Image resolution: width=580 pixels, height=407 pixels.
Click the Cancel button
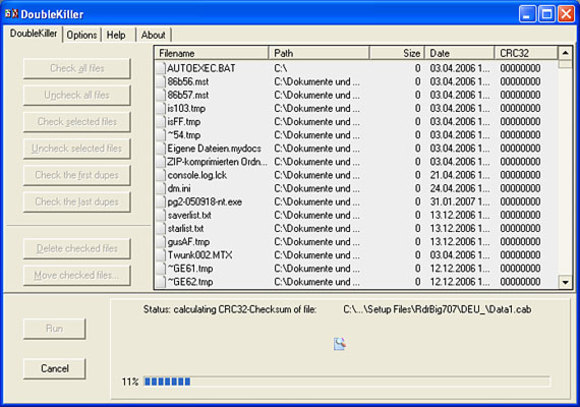(x=55, y=368)
